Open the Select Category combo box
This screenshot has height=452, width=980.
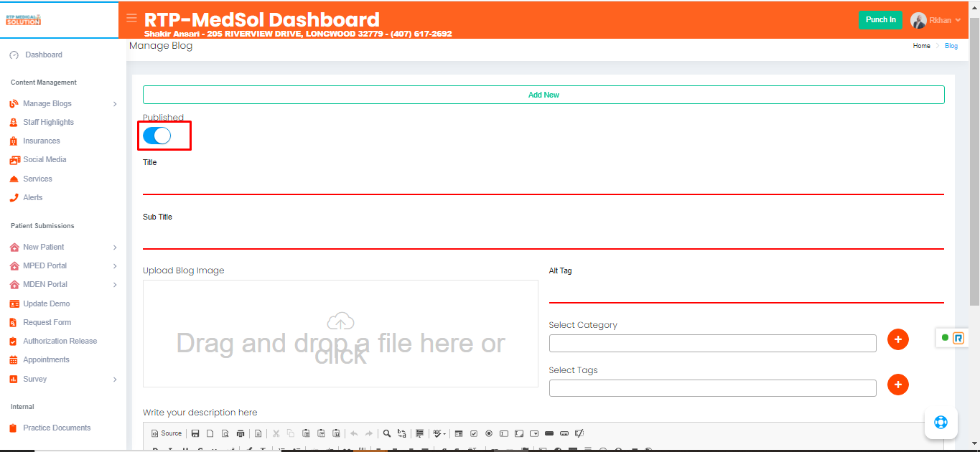click(713, 343)
